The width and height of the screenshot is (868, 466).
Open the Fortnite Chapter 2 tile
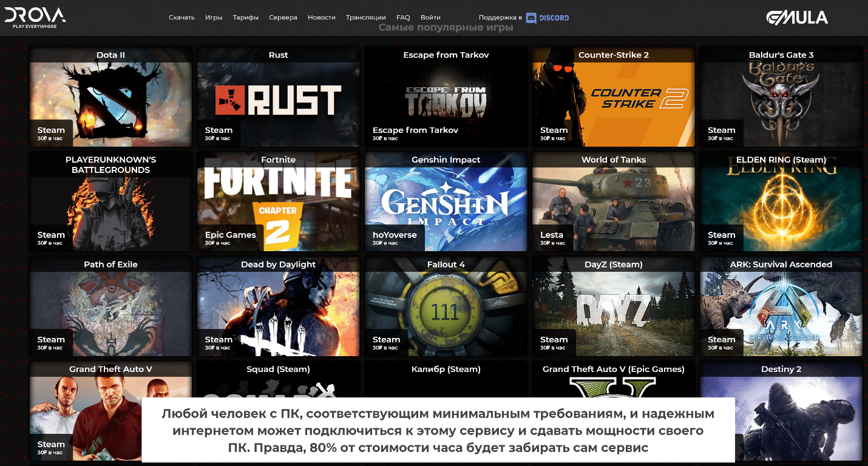tap(278, 202)
